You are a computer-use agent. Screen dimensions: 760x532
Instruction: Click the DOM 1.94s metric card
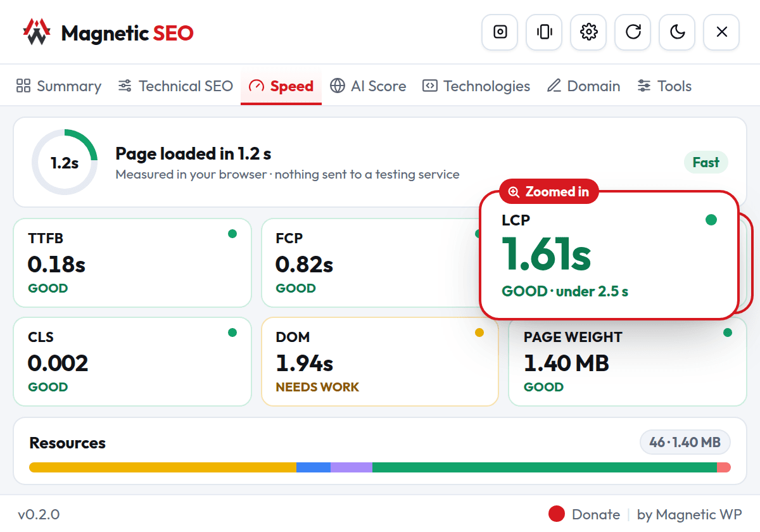point(380,362)
